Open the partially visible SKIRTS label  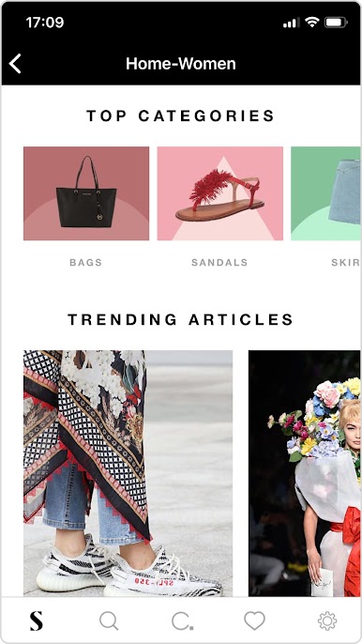[345, 263]
